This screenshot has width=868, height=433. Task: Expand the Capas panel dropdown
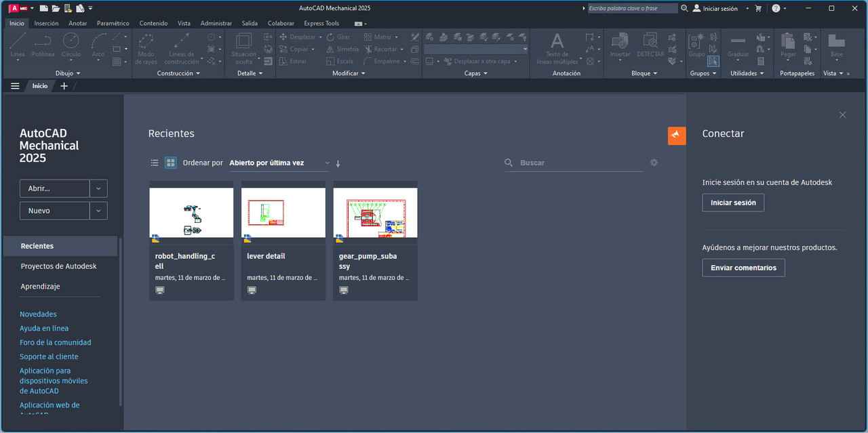[476, 73]
